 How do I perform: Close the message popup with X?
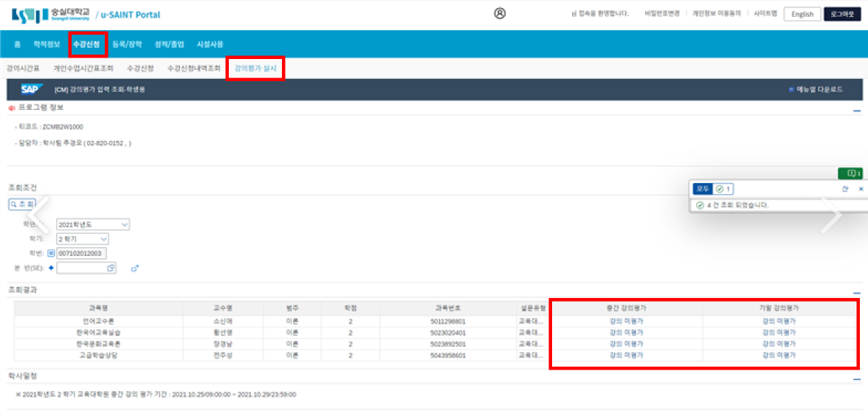point(861,190)
